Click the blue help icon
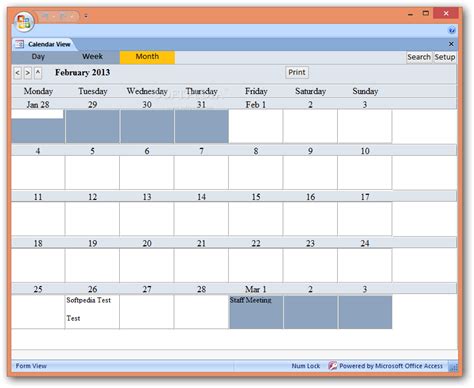The height and width of the screenshot is (388, 474). click(452, 30)
